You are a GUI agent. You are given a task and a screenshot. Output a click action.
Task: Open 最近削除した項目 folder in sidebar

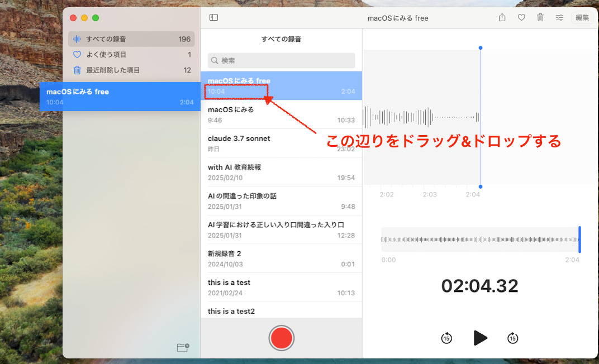pyautogui.click(x=131, y=70)
